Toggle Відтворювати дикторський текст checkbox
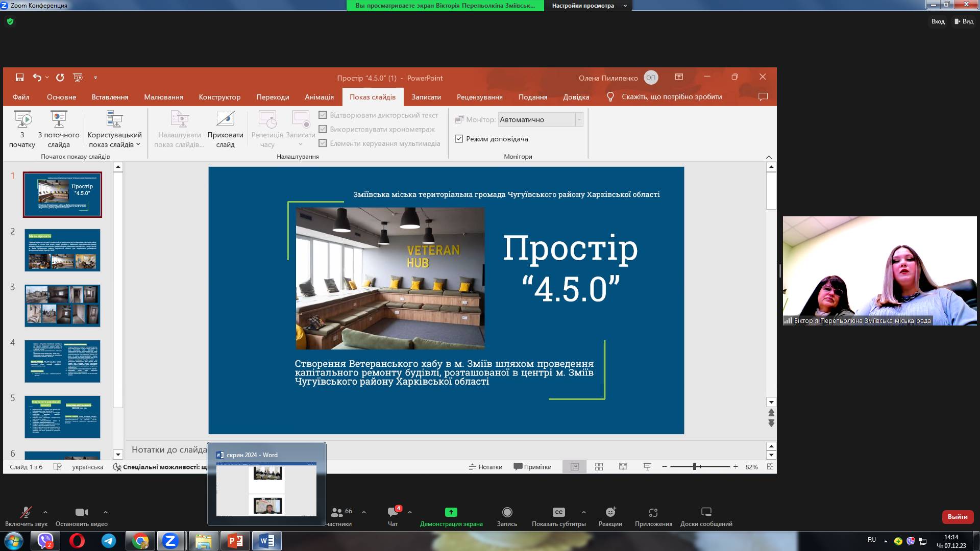The image size is (980, 551). tap(323, 115)
